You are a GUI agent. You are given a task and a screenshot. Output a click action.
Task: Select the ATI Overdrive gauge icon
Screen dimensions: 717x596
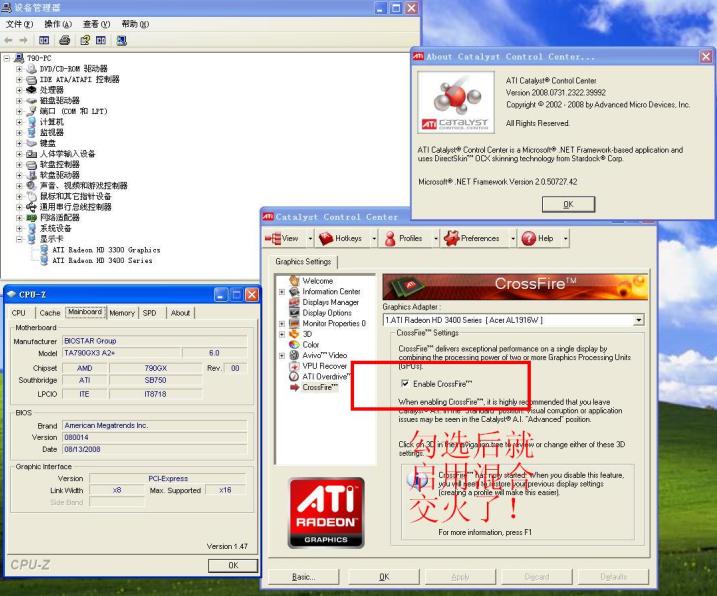294,376
